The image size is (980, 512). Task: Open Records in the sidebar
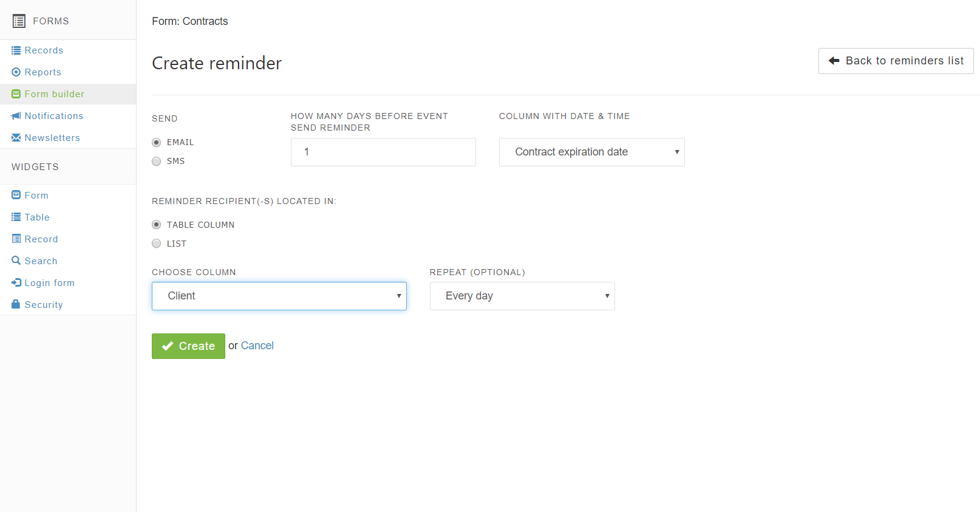click(x=44, y=50)
